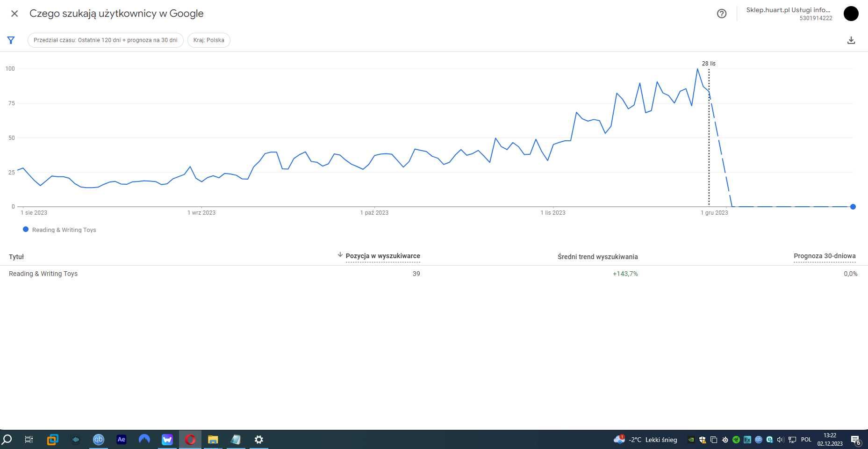
Task: Click the 1 lis 2023 axis label
Action: tap(553, 213)
